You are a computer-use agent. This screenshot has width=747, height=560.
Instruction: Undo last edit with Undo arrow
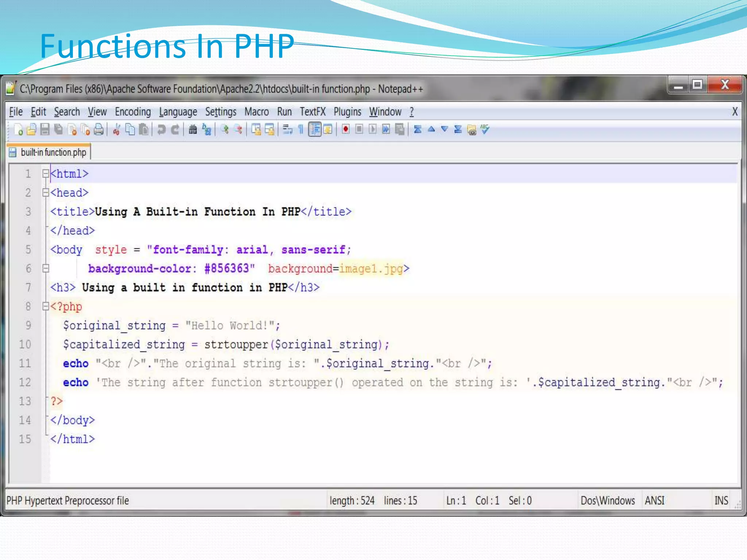coord(161,129)
